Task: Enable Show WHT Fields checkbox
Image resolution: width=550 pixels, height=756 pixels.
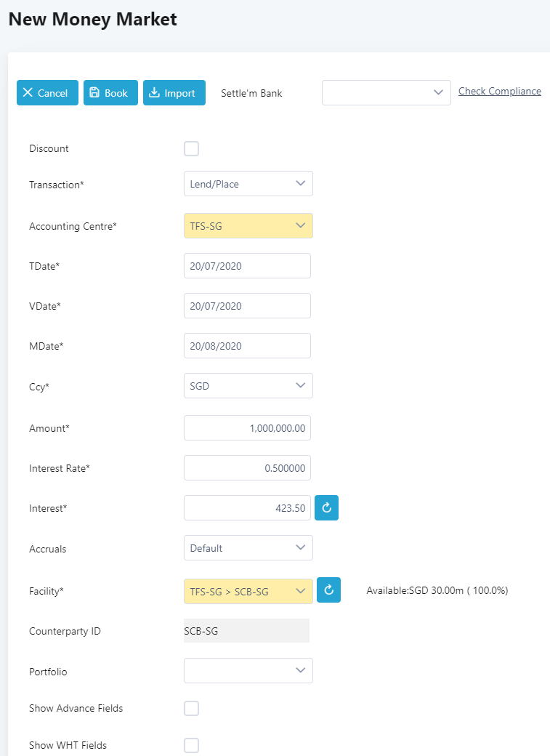Action: (x=191, y=745)
